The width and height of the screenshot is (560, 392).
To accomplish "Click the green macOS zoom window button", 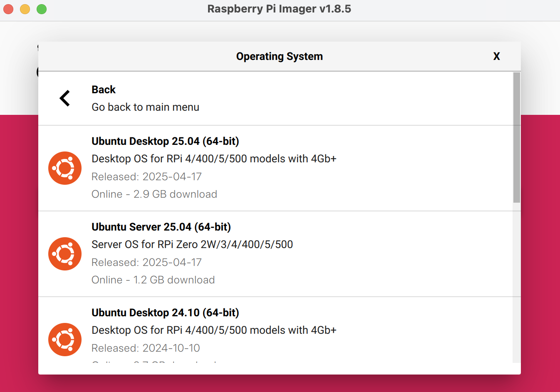I will [42, 9].
